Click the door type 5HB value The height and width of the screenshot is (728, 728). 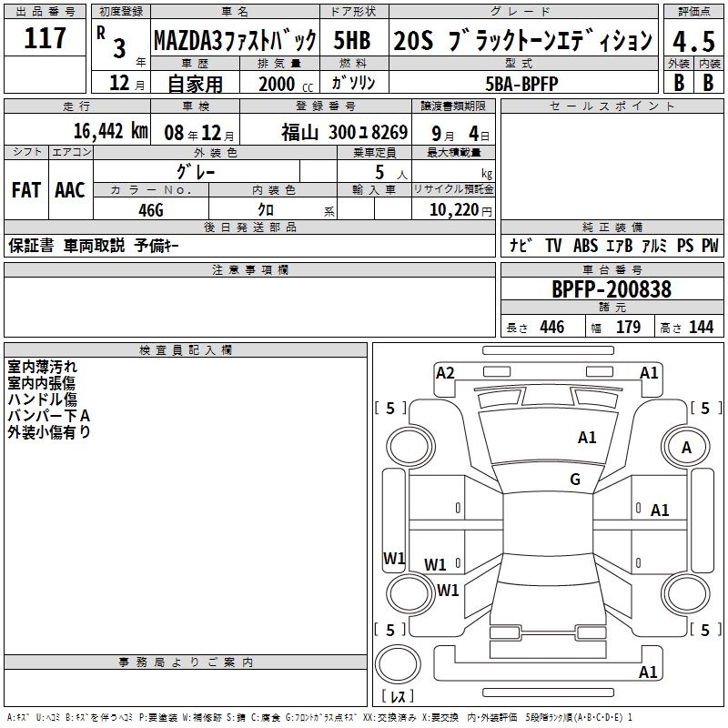352,40
